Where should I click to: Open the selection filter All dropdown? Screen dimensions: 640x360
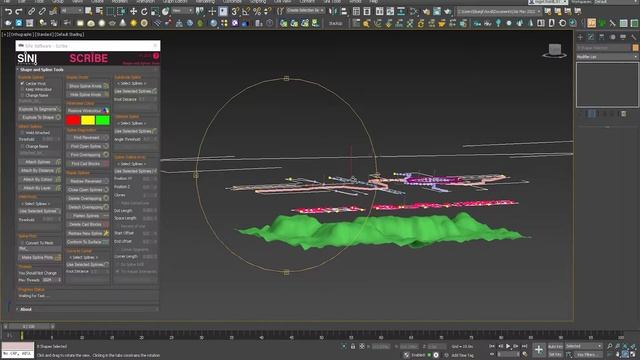click(x=71, y=11)
